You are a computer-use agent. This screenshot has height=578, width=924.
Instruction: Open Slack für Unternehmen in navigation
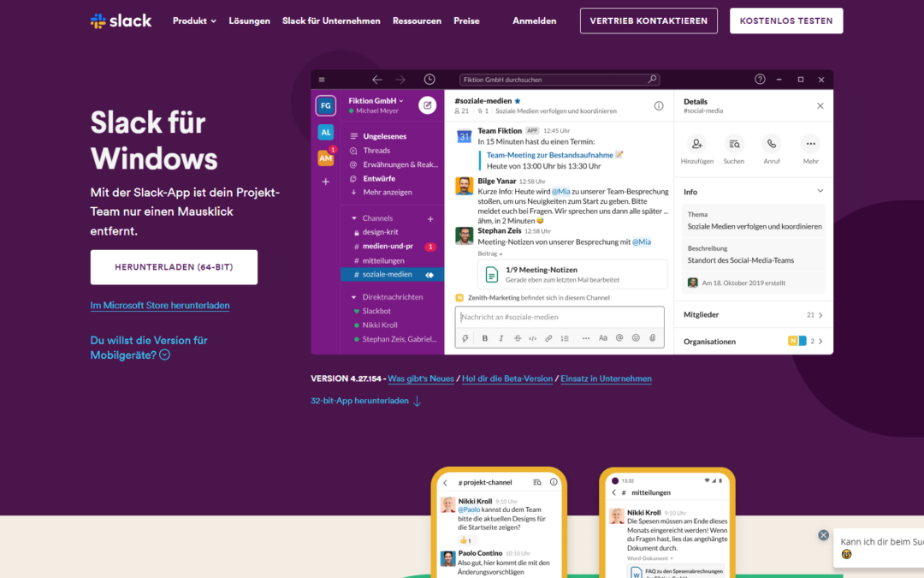pos(331,21)
